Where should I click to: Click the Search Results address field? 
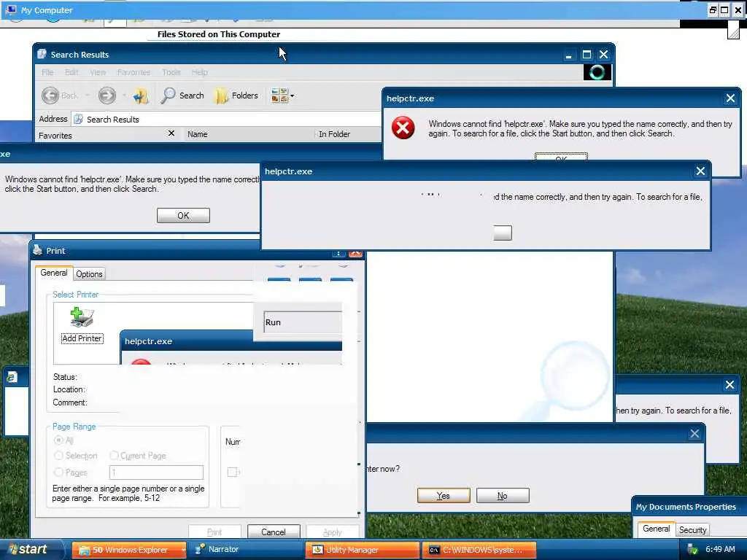tap(227, 119)
